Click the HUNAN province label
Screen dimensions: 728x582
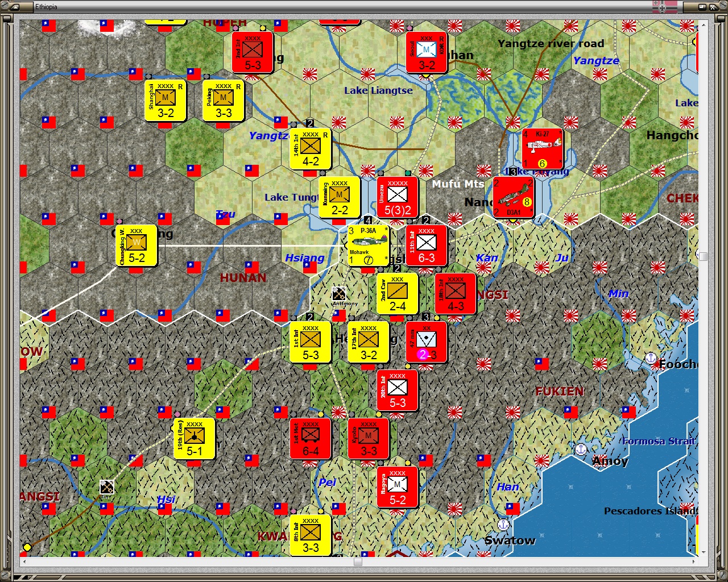[243, 278]
